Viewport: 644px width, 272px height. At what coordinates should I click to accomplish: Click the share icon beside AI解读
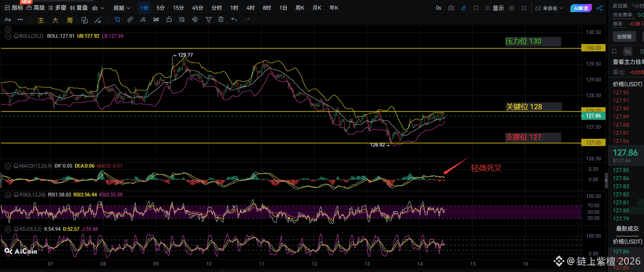(600, 8)
